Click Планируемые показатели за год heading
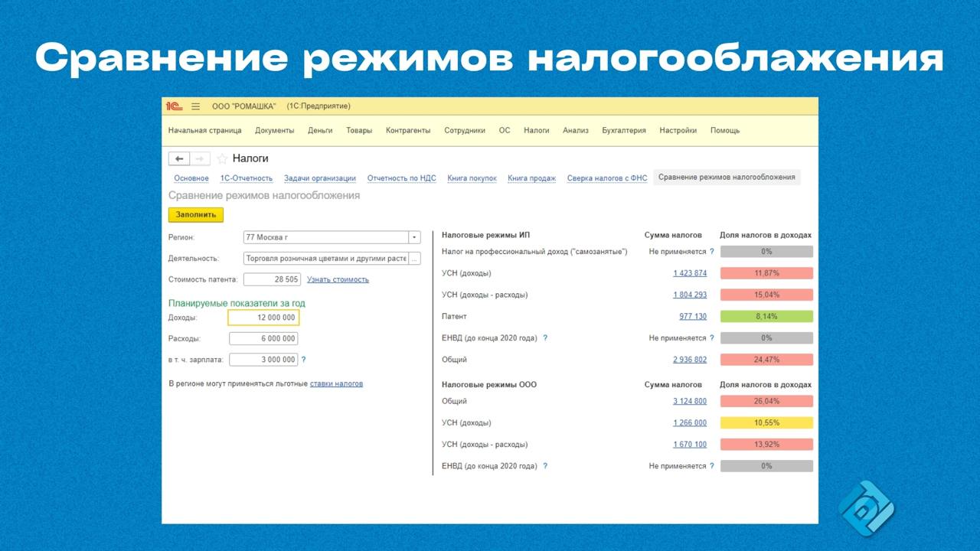Screen dimensions: 980x551 (237, 304)
